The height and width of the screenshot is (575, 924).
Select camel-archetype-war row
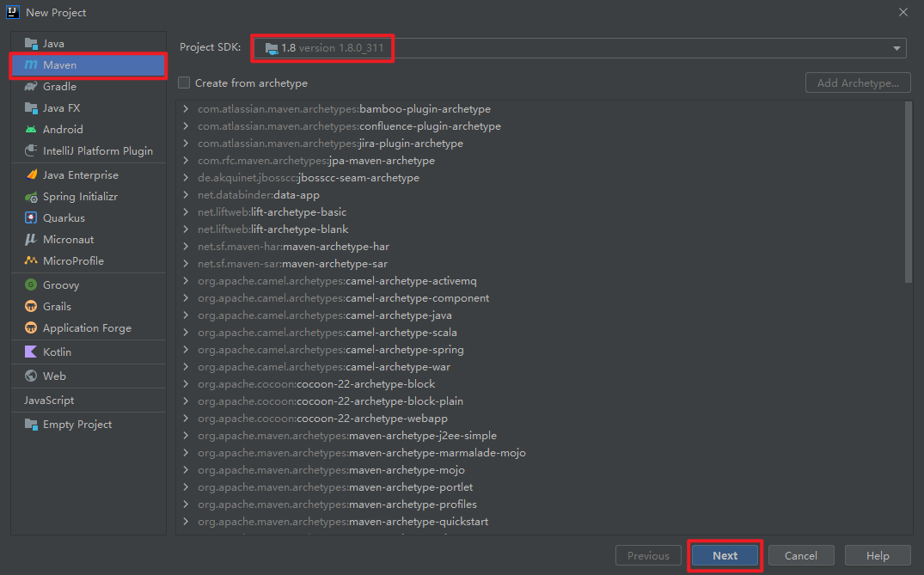540,367
